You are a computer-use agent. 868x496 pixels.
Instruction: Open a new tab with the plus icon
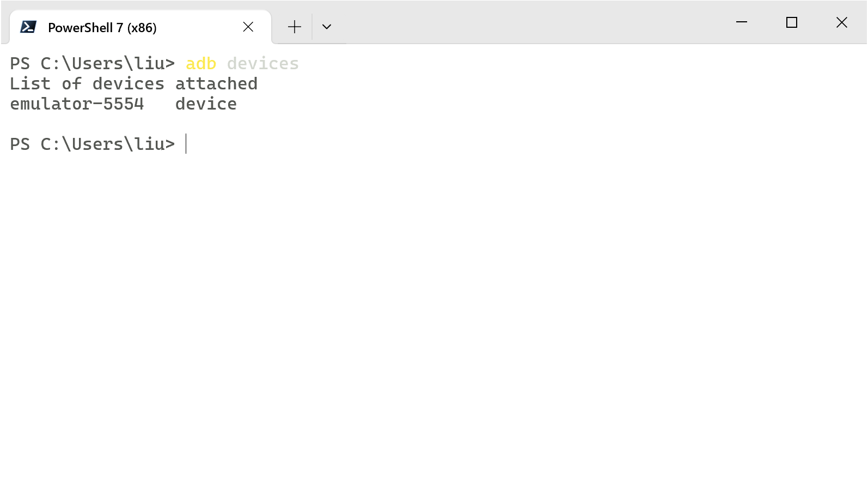294,27
